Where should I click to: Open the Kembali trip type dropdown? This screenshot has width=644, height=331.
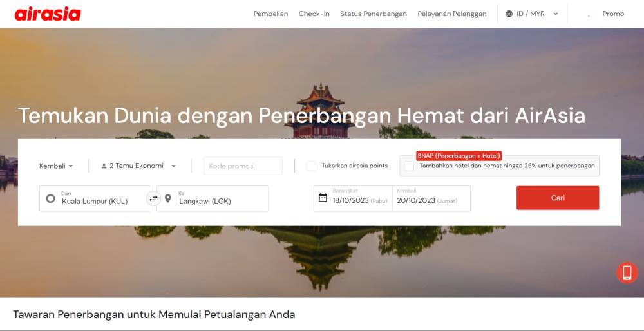pyautogui.click(x=56, y=166)
